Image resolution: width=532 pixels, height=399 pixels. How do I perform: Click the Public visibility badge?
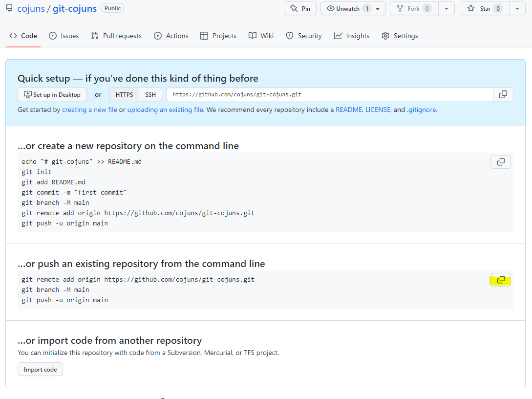pos(113,8)
